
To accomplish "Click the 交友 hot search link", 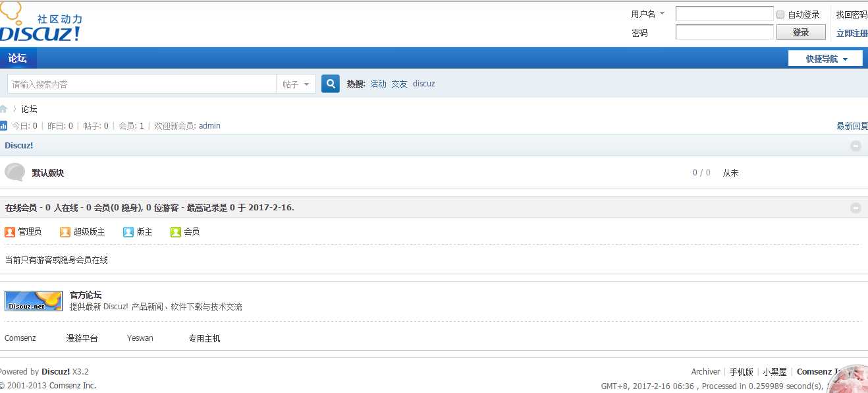I will coord(400,84).
